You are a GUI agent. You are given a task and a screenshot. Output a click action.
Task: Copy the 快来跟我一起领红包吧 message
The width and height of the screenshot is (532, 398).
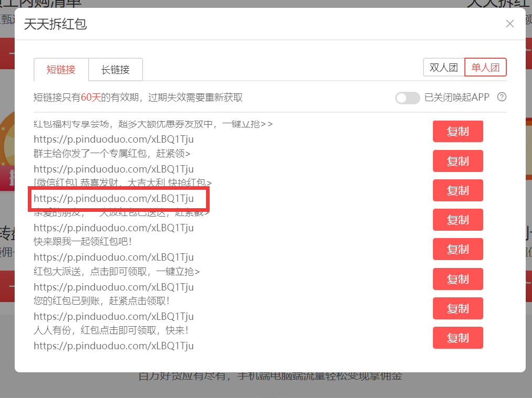click(458, 249)
